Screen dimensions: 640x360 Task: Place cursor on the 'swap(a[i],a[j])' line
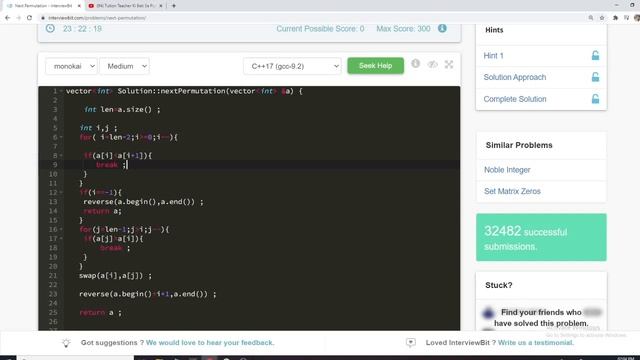pos(116,276)
